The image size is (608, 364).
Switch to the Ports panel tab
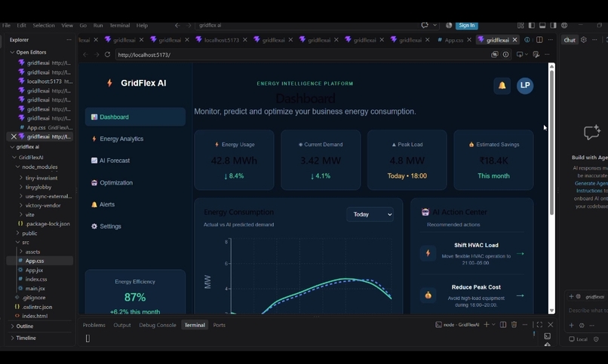coord(219,325)
